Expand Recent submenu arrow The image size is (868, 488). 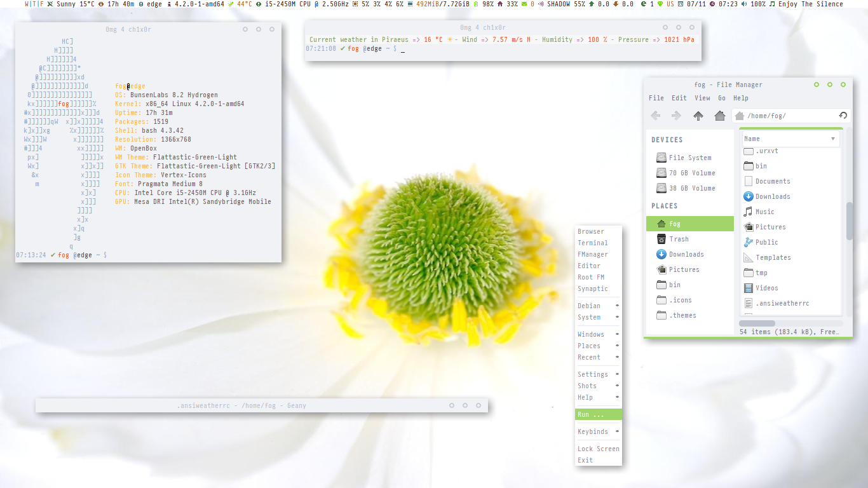point(617,357)
